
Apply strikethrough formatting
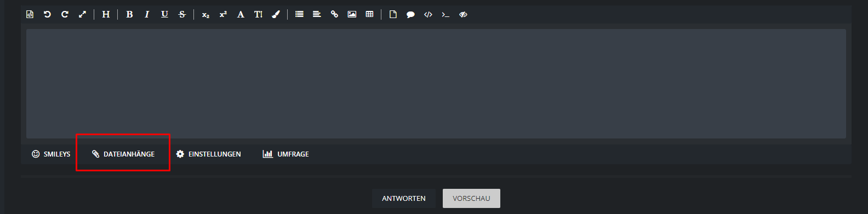click(182, 14)
